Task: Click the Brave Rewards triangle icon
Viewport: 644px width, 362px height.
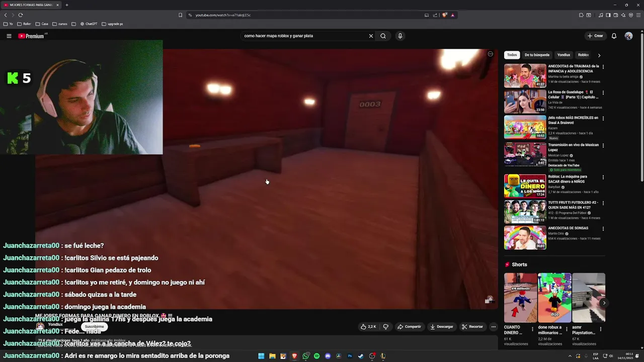Action: pos(452,15)
